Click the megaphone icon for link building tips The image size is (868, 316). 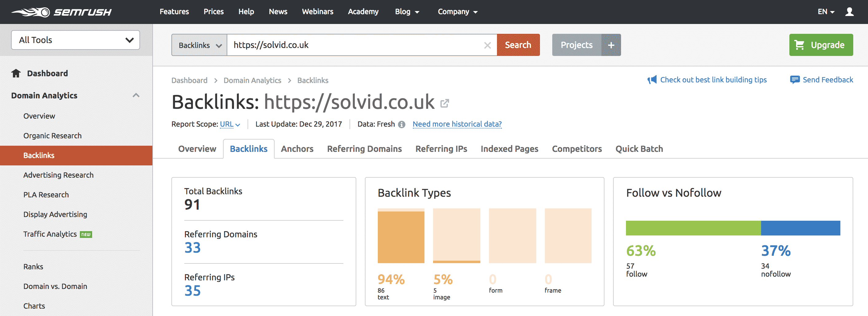pos(652,80)
